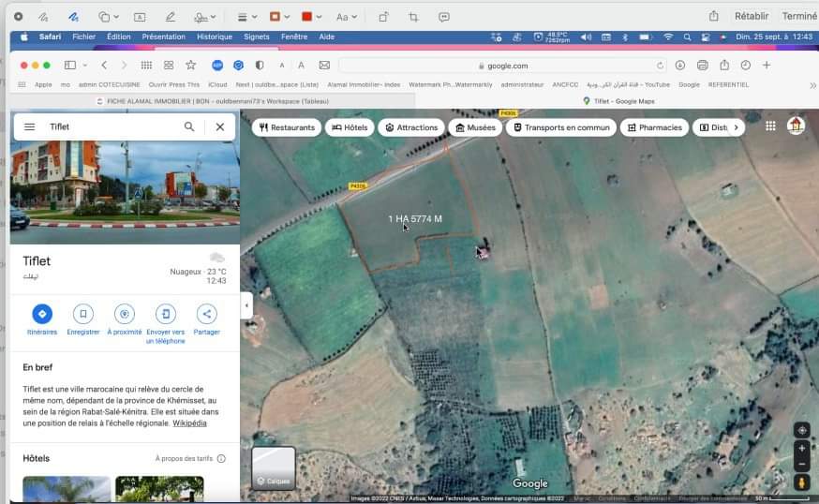Select the crop tool in markup toolbar
819x504 pixels.
tap(413, 17)
